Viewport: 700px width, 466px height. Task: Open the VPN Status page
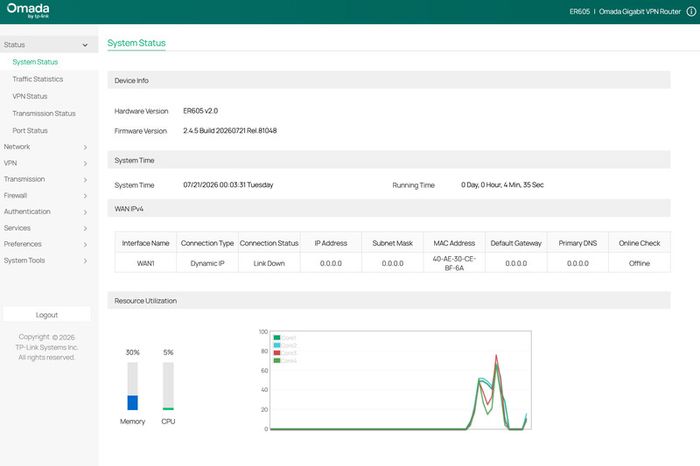coord(29,96)
